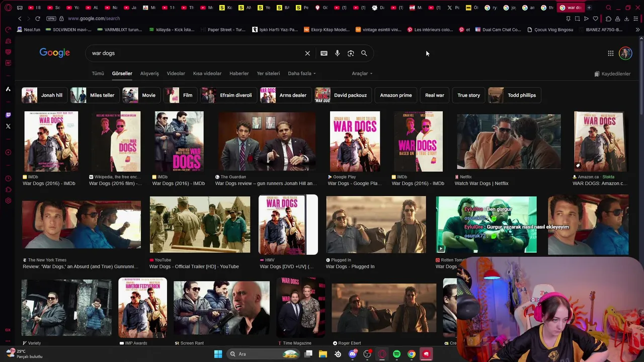Go back to previous page
The width and height of the screenshot is (644, 362).
pos(20,19)
